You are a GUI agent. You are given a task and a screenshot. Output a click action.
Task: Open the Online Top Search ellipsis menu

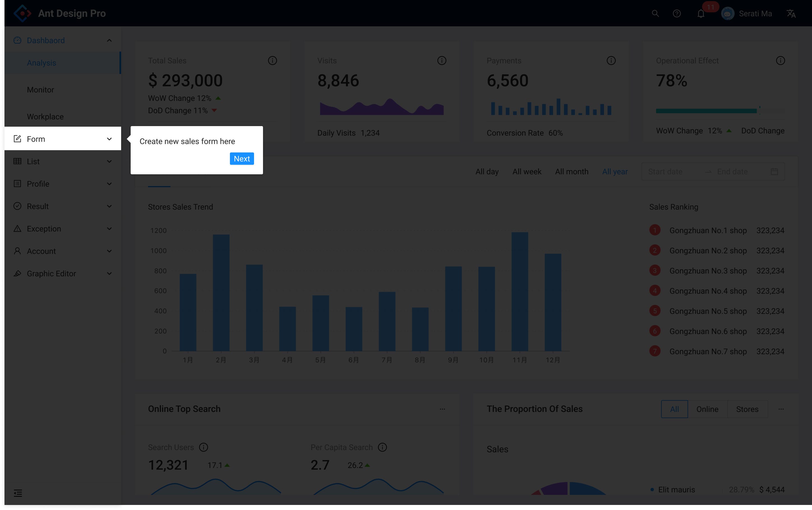click(x=442, y=409)
